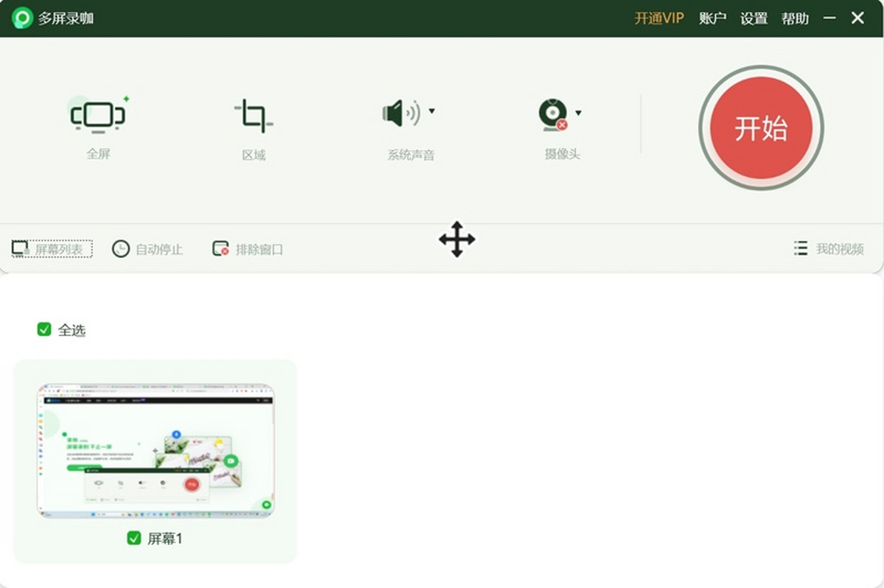Expand the 系统声音 dropdown arrow
The width and height of the screenshot is (884, 588).
pos(432,111)
